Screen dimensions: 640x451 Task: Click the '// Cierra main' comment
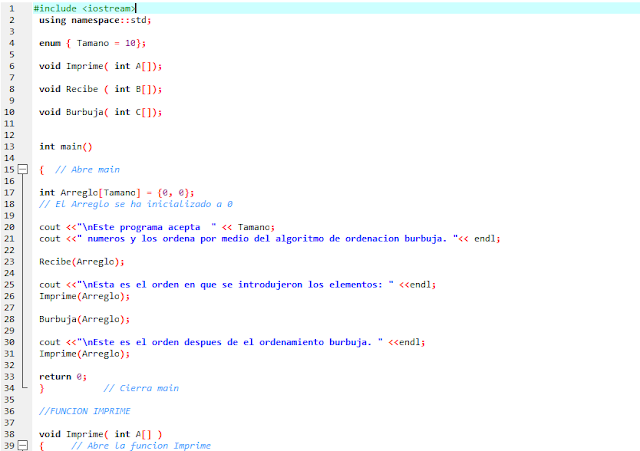click(x=141, y=388)
